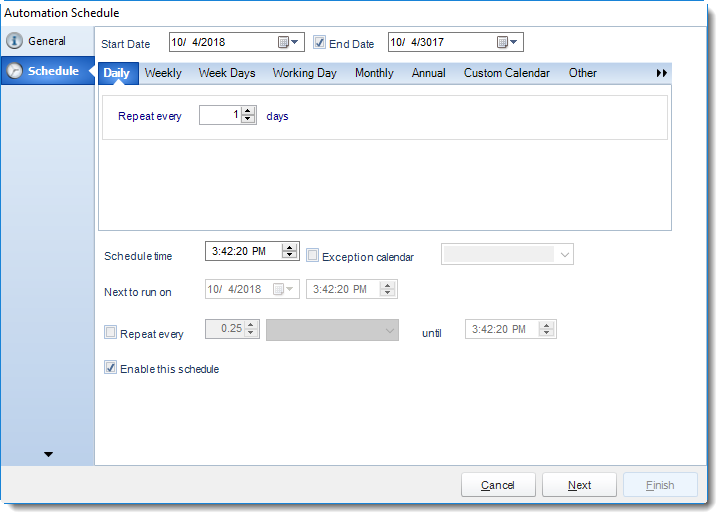
Task: Toggle the Enable this schedule checkbox
Action: 110,367
